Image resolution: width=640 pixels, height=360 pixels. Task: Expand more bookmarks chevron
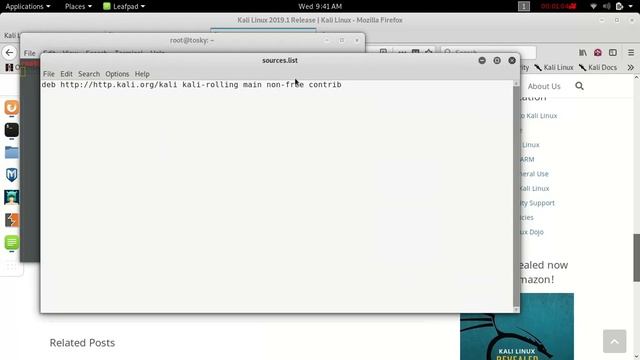631,67
